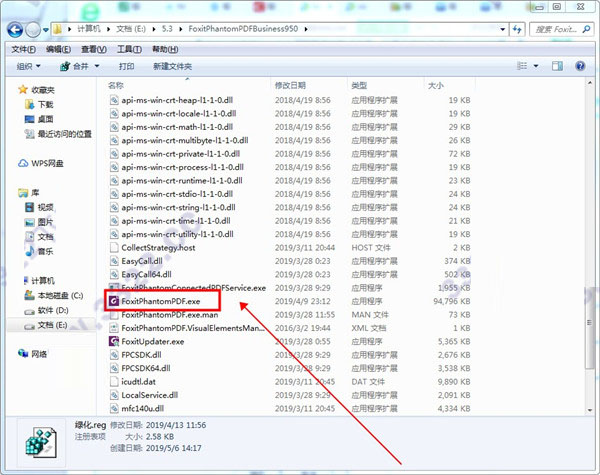The height and width of the screenshot is (475, 600).
Task: Select 计算机 in the navigation pane
Action: pyautogui.click(x=39, y=281)
